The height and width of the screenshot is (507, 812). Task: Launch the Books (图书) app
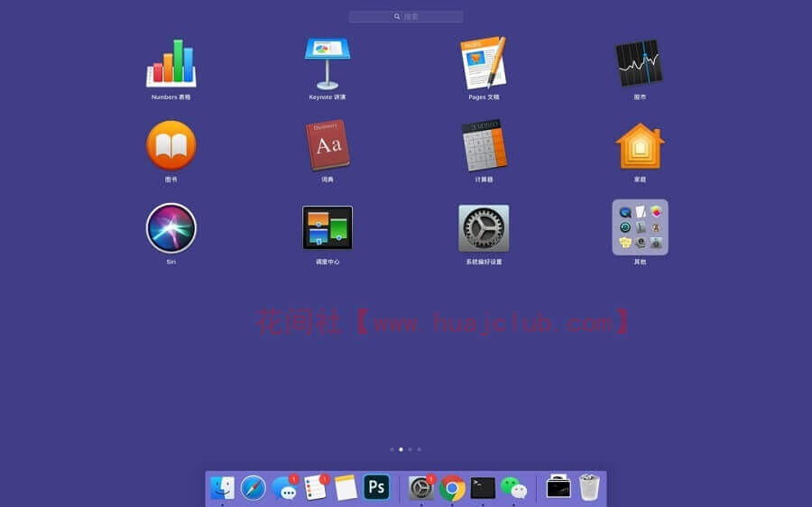[x=171, y=145]
